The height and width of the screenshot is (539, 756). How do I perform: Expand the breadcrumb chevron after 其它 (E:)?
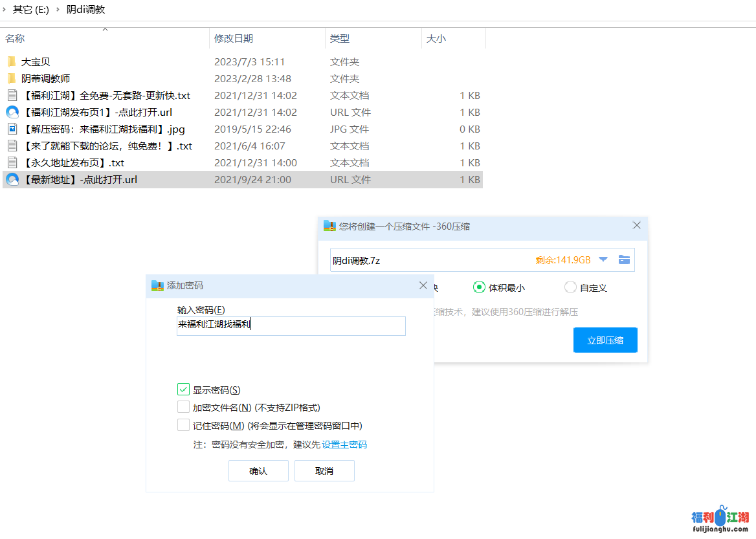58,10
